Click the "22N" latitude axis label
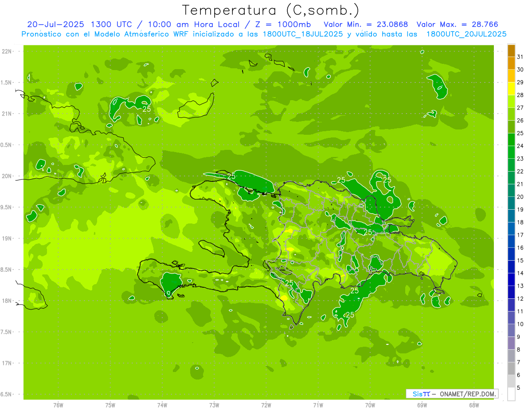The width and height of the screenshot is (532, 411). [7, 51]
